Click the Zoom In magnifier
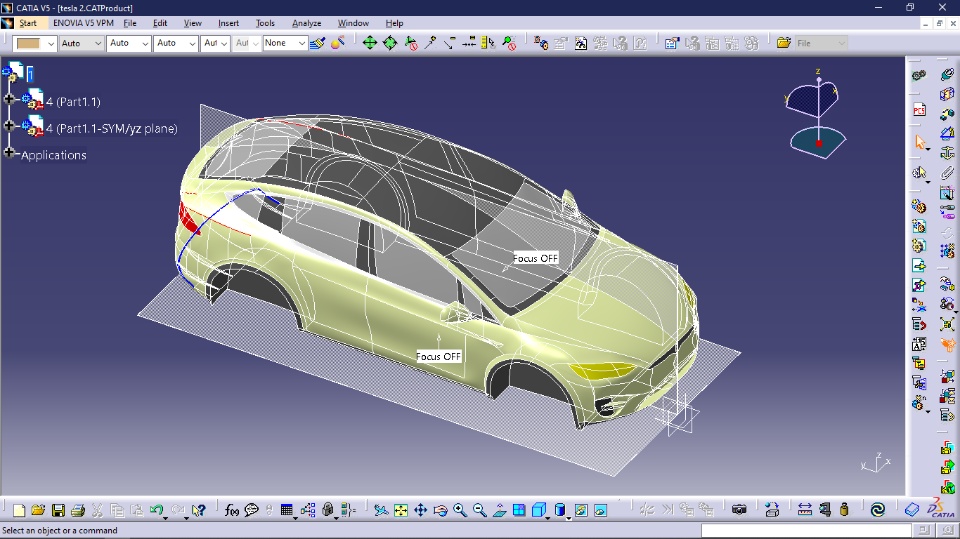Viewport: 960px width, 539px height. 460,510
